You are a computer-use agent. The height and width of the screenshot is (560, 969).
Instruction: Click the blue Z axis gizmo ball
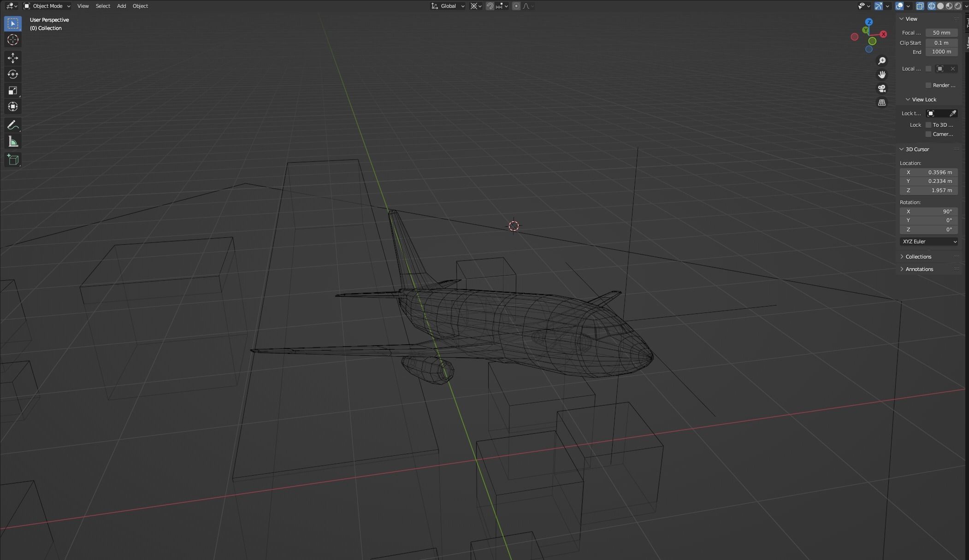[869, 22]
